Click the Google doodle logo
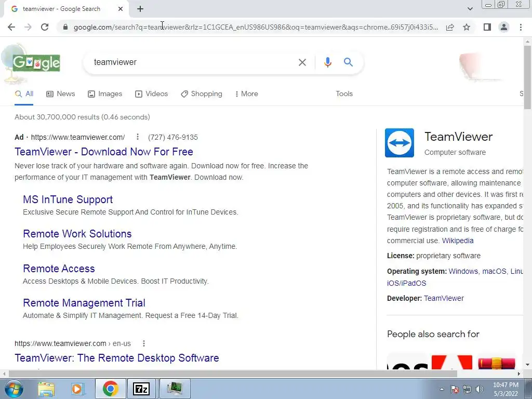Image resolution: width=532 pixels, height=399 pixels. 36,63
